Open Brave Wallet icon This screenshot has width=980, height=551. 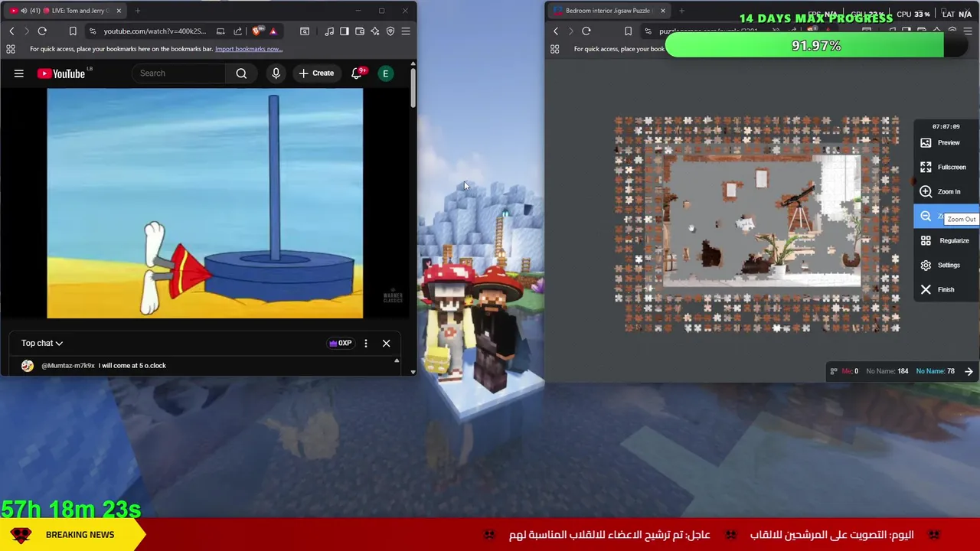(x=360, y=31)
